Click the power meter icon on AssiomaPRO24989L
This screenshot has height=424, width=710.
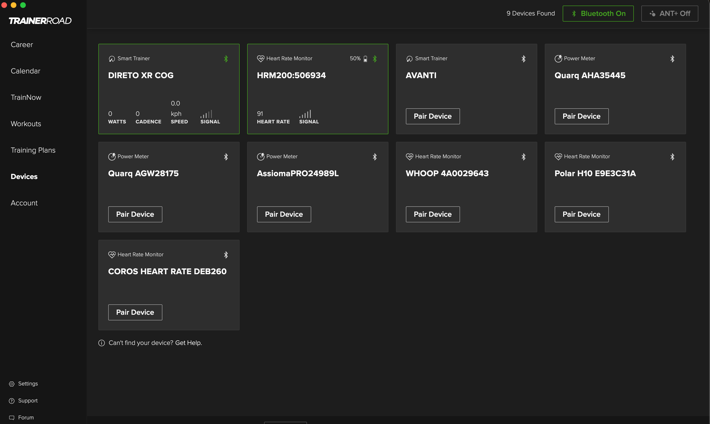pyautogui.click(x=261, y=157)
